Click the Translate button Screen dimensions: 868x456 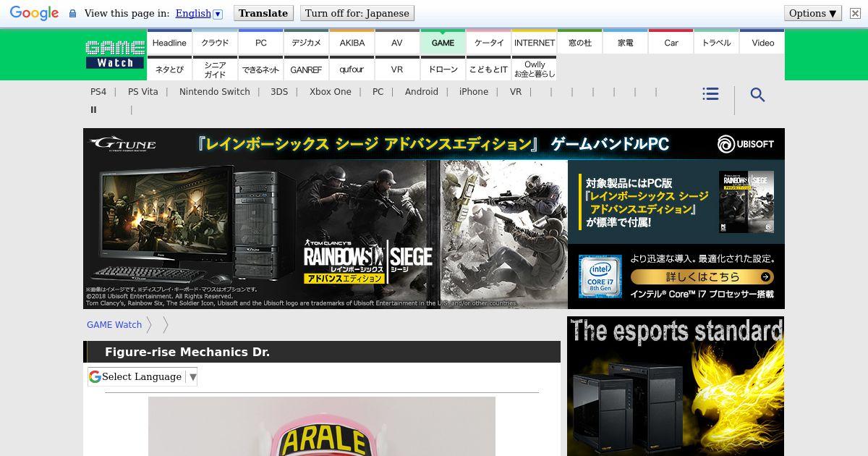[x=263, y=13]
